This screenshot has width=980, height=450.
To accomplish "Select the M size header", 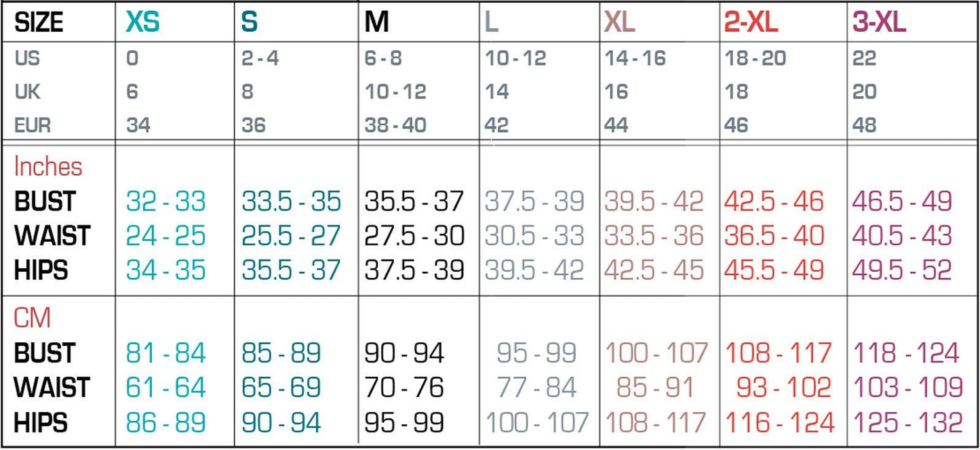I will point(376,23).
